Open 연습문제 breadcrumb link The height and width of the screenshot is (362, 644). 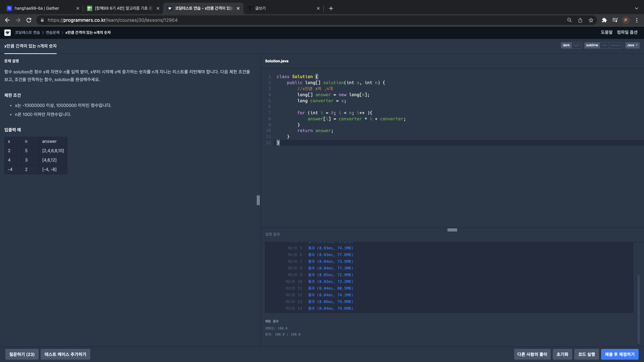(x=52, y=33)
